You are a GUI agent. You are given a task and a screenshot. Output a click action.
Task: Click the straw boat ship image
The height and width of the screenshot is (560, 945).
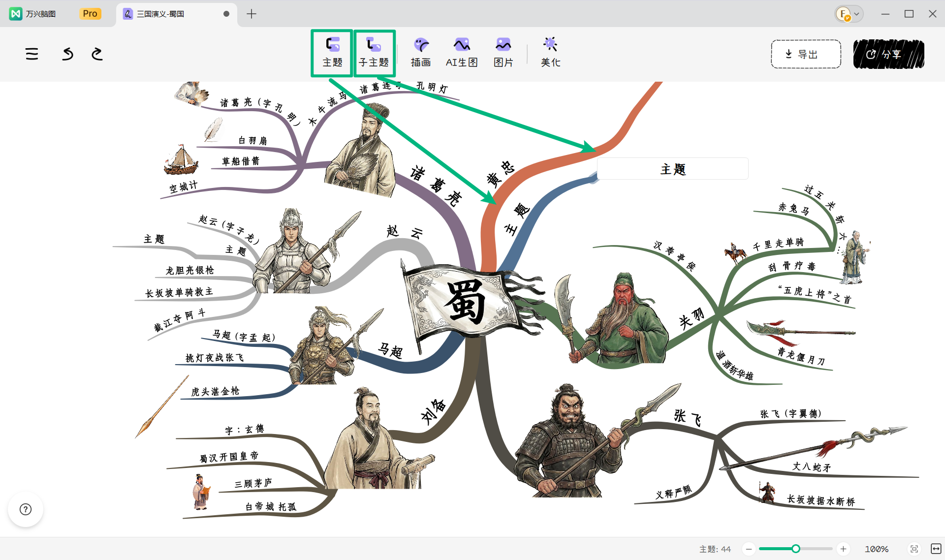(181, 159)
